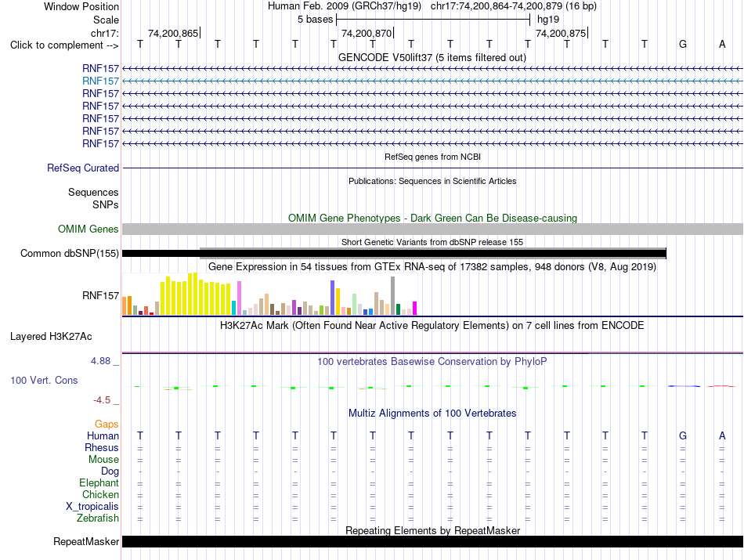This screenshot has height=560, width=744.
Task: Click the 'Dog' species label
Action: click(x=110, y=471)
